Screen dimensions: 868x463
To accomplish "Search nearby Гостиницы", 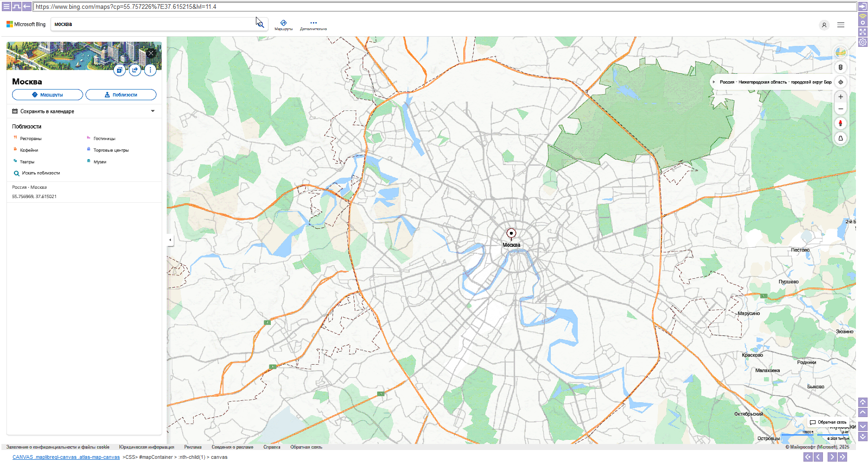I will pyautogui.click(x=103, y=138).
